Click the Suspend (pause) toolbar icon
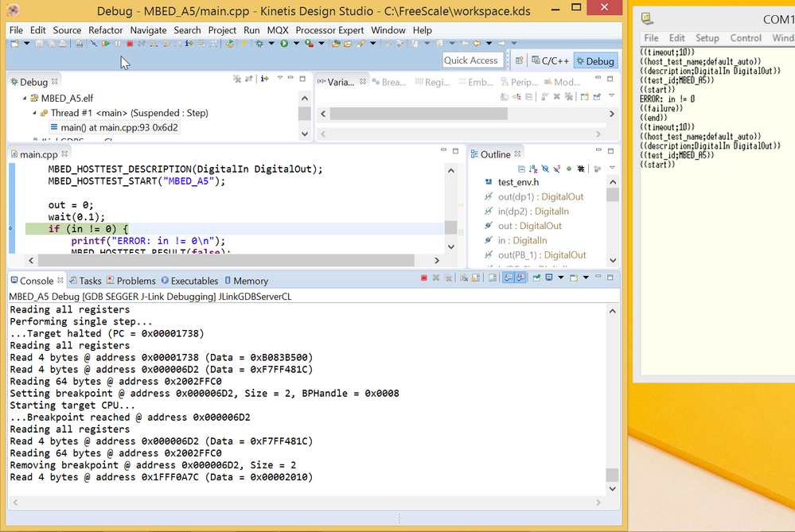Viewport: 795px width, 532px height. pos(118,44)
